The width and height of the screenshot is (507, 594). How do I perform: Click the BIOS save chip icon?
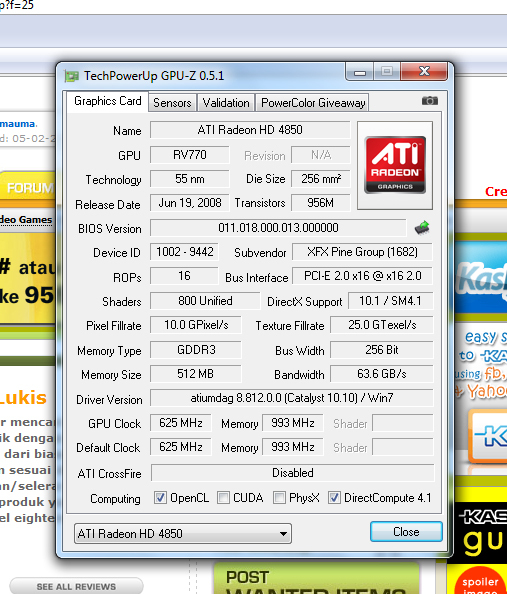[x=422, y=227]
